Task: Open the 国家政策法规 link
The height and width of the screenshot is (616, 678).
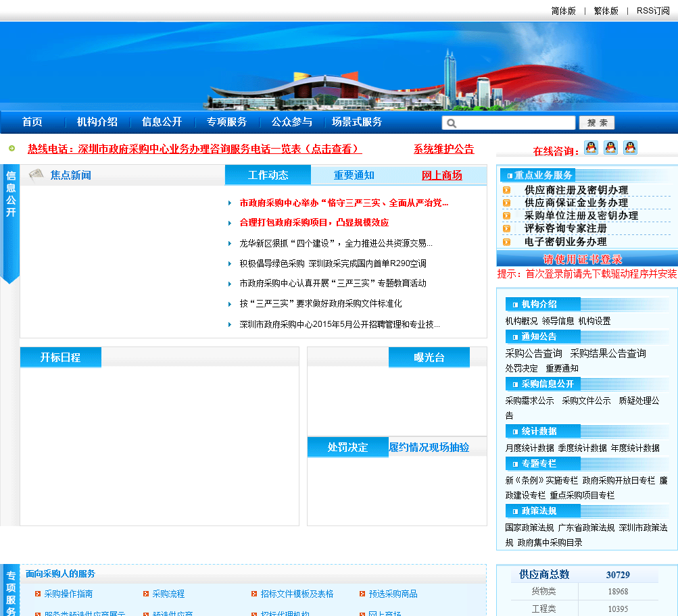Action: click(x=530, y=528)
